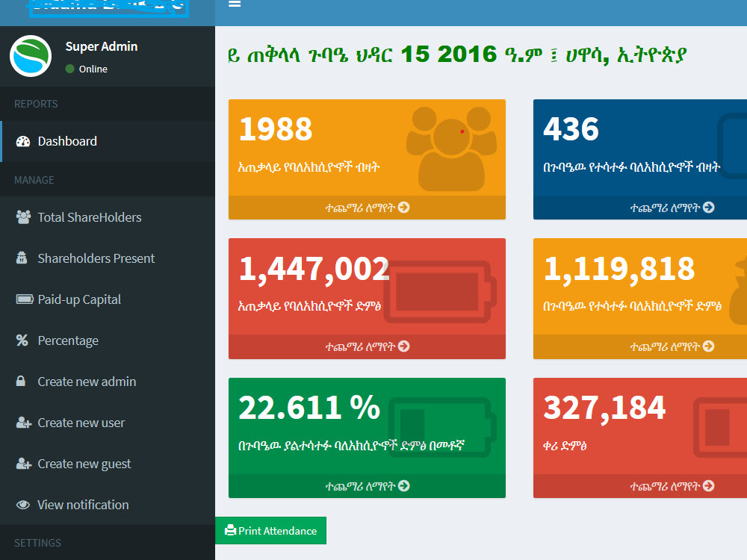Image resolution: width=747 pixels, height=560 pixels.
Task: Open Dashboard in the sidebar
Action: (x=108, y=141)
